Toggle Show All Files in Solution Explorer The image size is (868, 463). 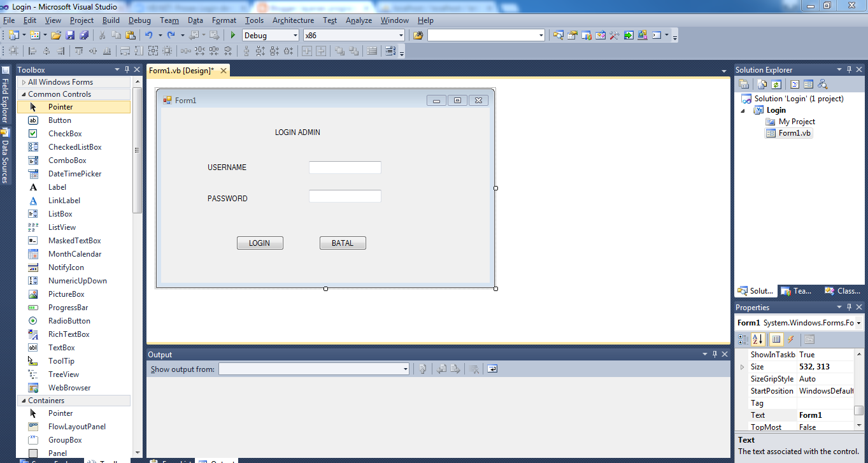pyautogui.click(x=762, y=83)
